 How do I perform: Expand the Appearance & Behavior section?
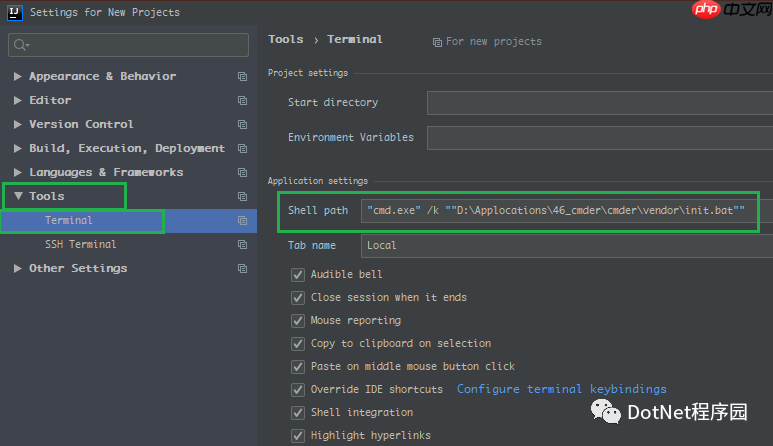(x=18, y=76)
